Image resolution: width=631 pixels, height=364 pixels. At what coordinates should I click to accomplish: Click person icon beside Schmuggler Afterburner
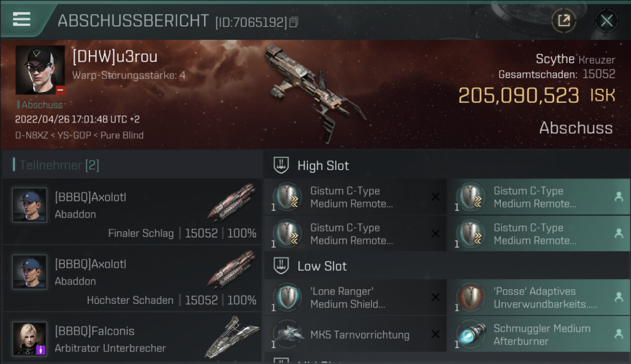(x=619, y=334)
